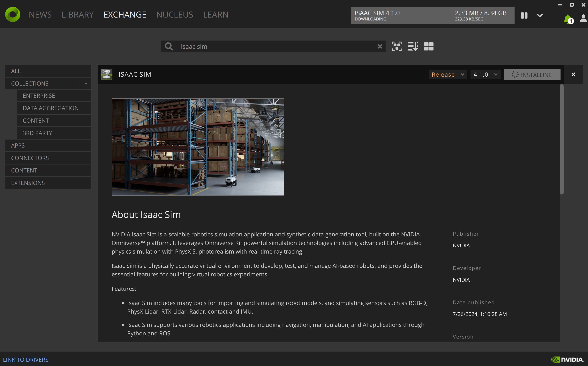588x366 pixels.
Task: Close the Isaac Sim details panel
Action: (x=573, y=75)
